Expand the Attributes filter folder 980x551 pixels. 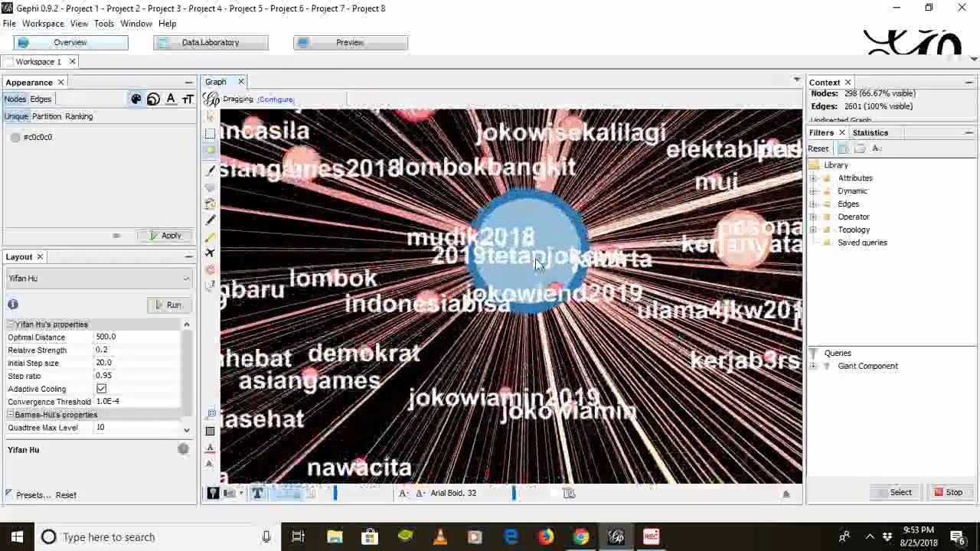coord(813,178)
